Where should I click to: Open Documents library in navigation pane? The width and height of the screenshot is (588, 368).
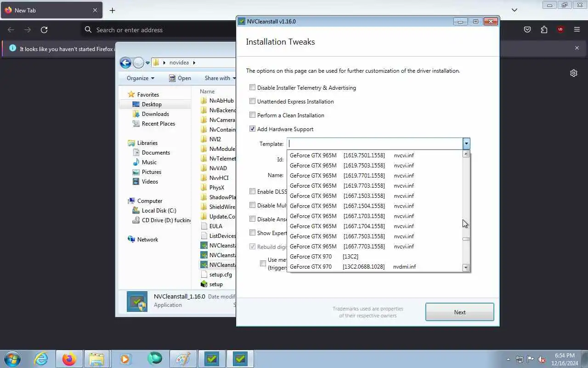[x=156, y=153]
